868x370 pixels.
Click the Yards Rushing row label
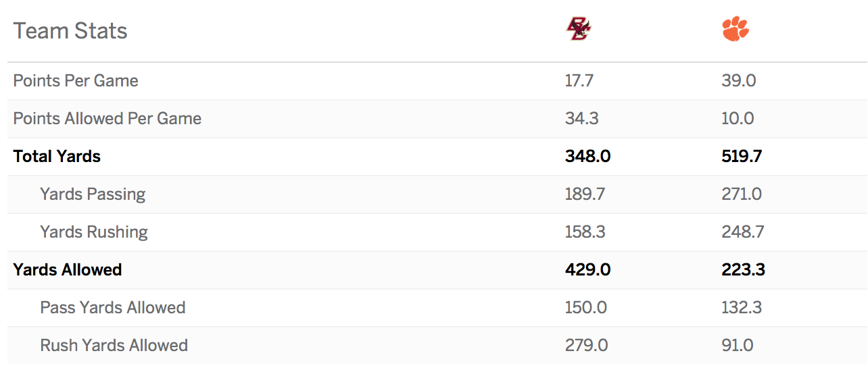tap(94, 232)
